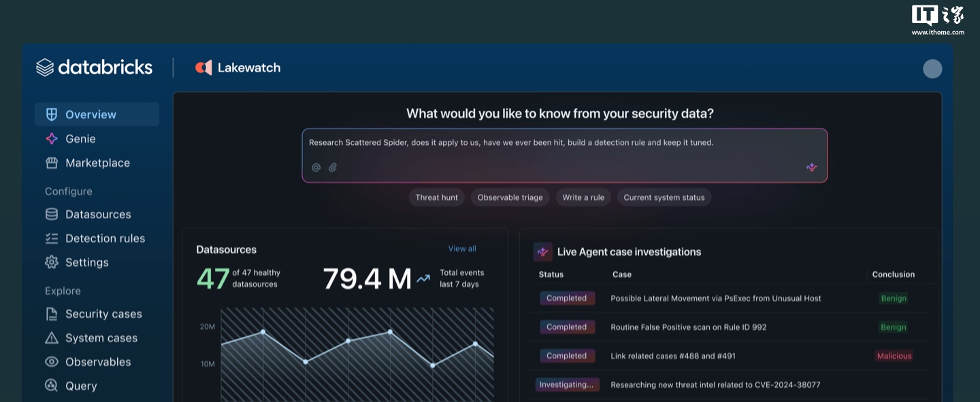
Task: Click the @ mention icon in the prompt box
Action: tap(316, 167)
